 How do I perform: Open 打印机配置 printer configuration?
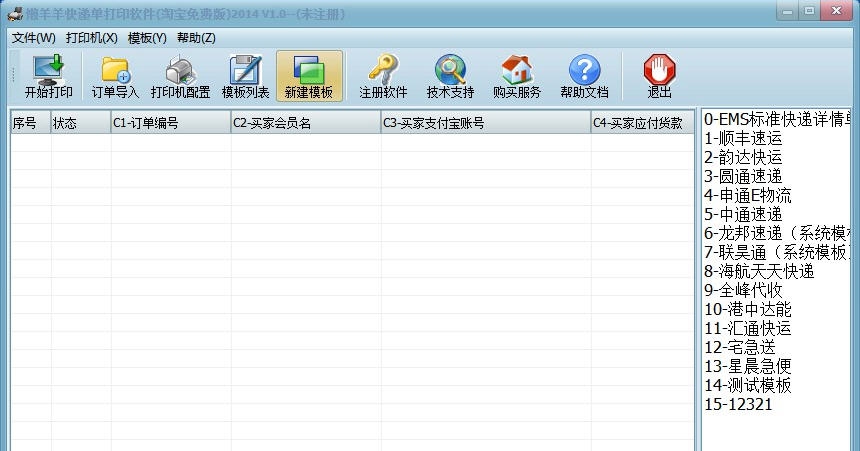[180, 76]
